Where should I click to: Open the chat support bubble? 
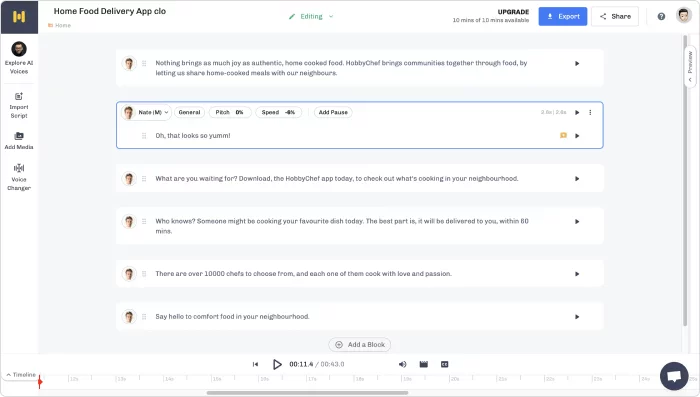coord(674,376)
